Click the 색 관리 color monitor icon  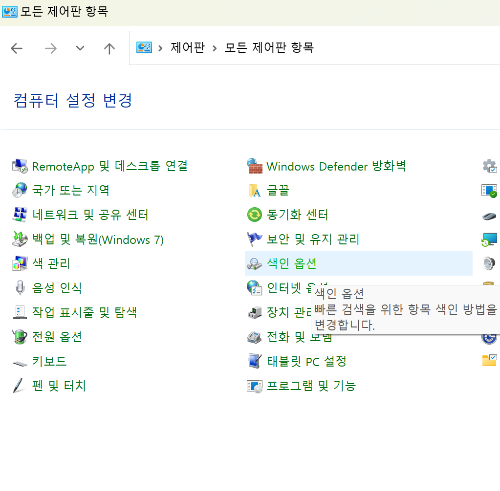click(20, 263)
